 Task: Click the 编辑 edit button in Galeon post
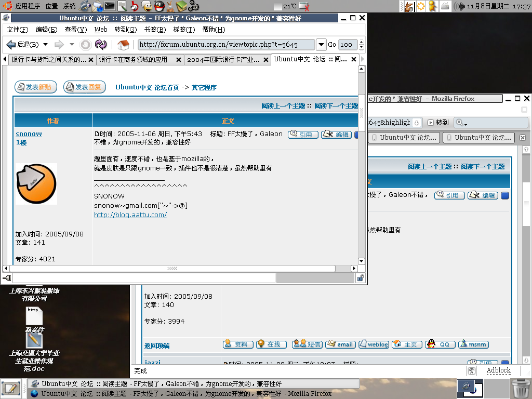pos(337,135)
